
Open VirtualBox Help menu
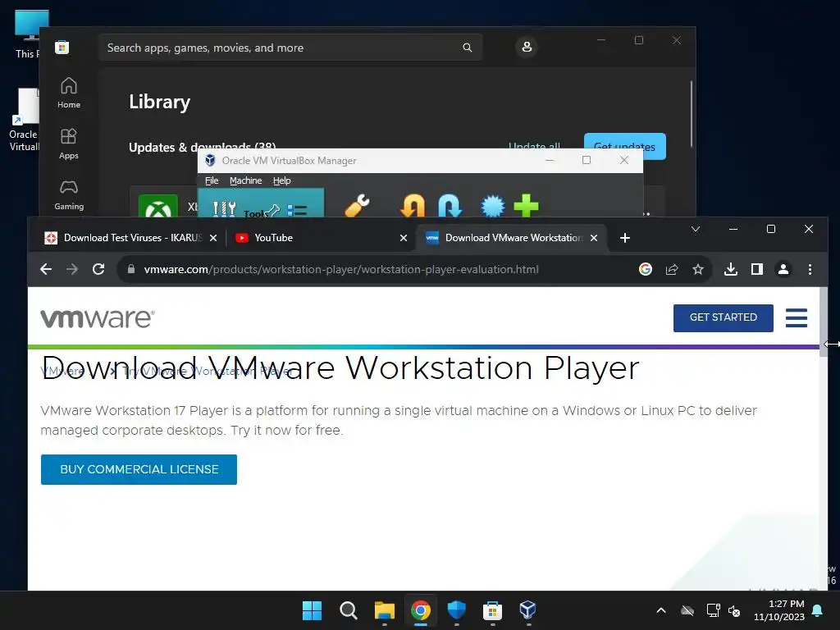coord(282,180)
